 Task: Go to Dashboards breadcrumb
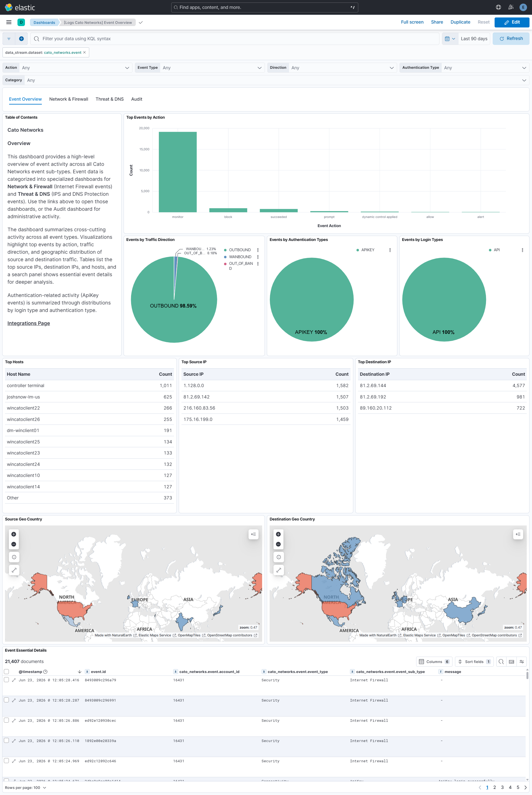point(44,23)
